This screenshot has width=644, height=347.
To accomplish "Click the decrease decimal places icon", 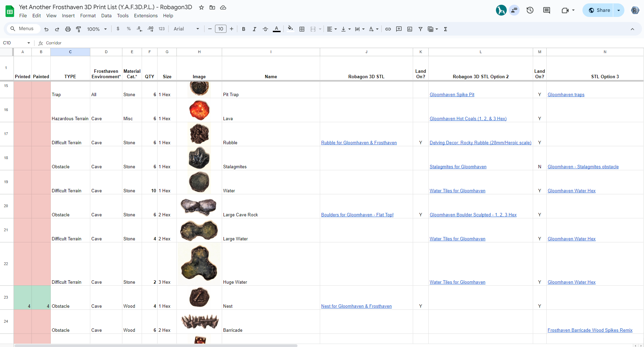I will pos(139,29).
